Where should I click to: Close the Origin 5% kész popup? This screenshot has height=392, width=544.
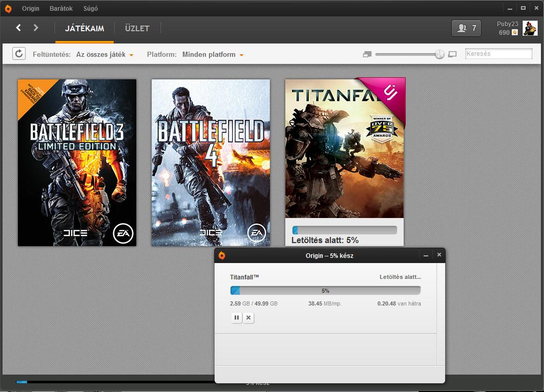coord(439,255)
